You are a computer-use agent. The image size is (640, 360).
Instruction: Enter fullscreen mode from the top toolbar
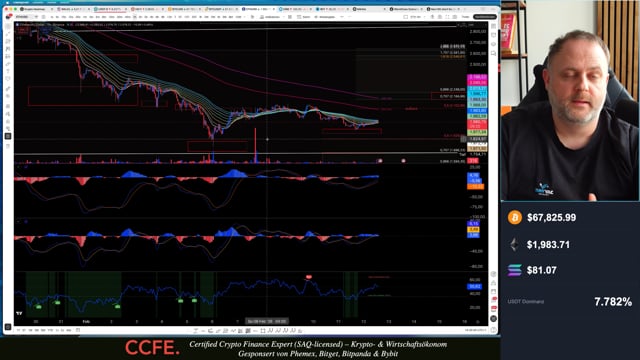pyautogui.click(x=447, y=17)
